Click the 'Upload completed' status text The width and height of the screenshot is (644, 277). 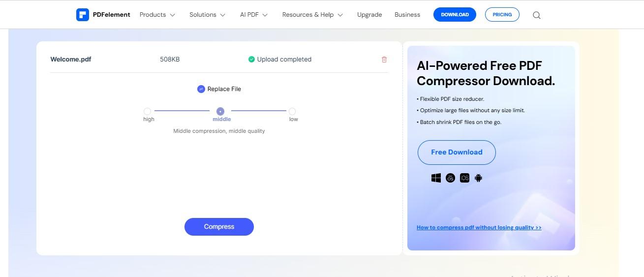click(x=284, y=60)
